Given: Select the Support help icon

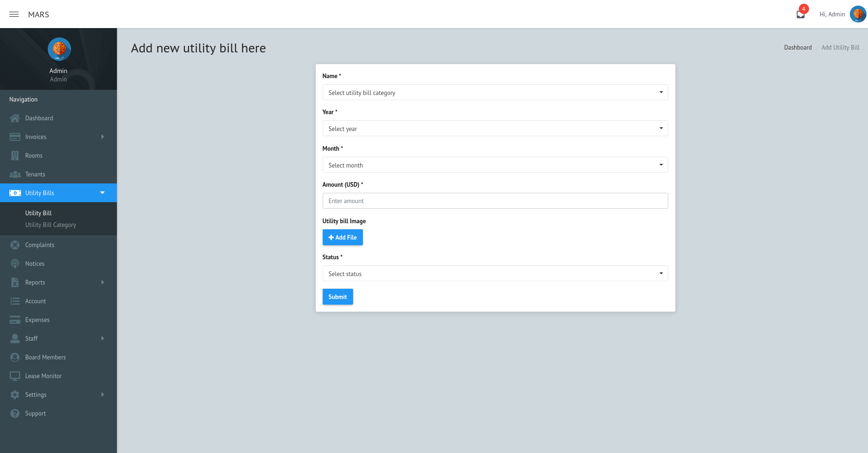Looking at the screenshot, I should coord(15,413).
